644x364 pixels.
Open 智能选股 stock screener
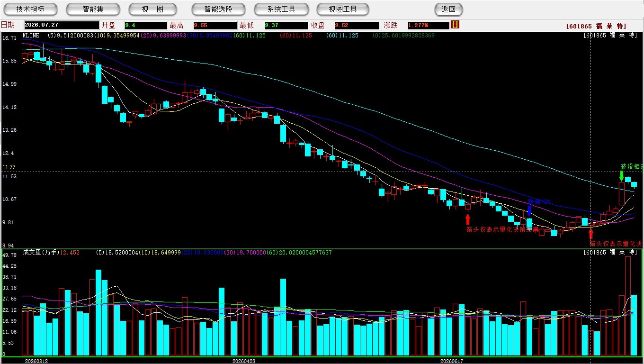[218, 9]
